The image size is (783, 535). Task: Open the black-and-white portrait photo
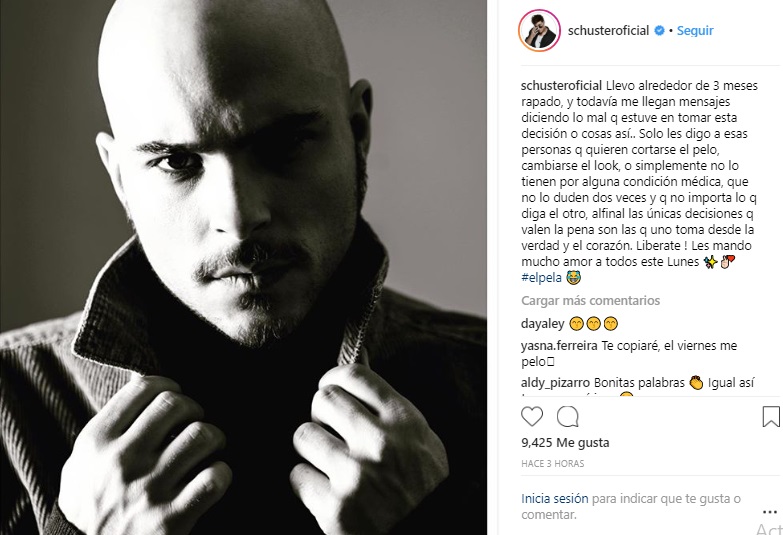point(243,267)
